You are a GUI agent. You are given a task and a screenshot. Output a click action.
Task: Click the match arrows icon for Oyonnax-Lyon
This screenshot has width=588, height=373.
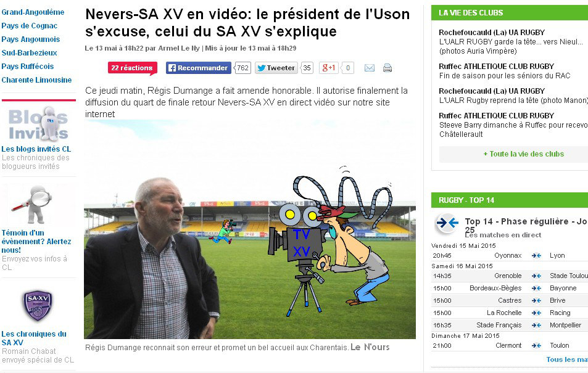536,256
